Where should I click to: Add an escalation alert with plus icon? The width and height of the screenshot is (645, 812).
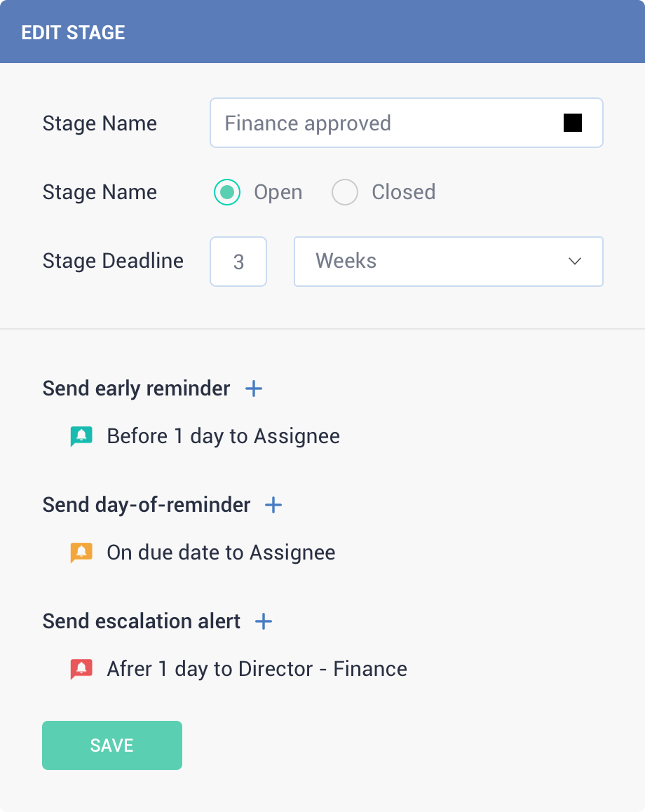point(264,621)
